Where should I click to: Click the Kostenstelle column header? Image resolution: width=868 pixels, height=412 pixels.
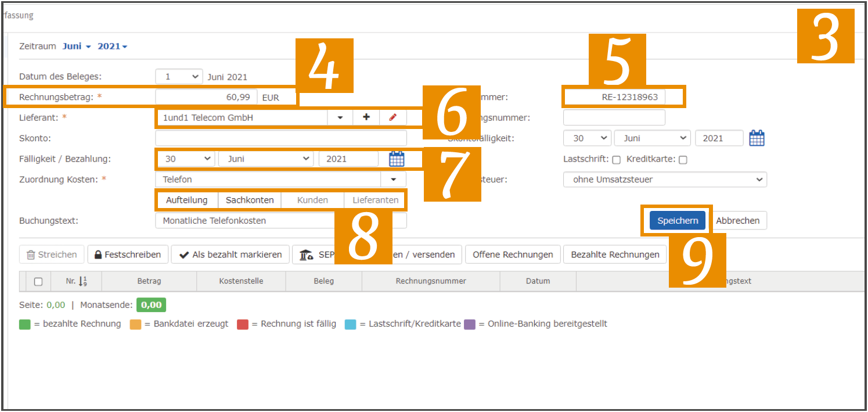click(241, 281)
